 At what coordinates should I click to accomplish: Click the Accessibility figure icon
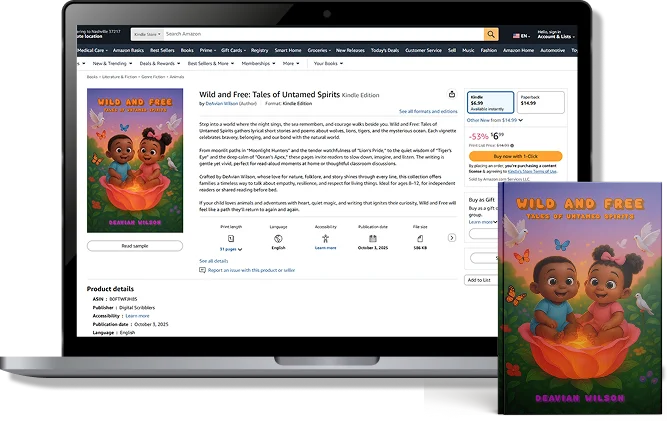coord(325,238)
